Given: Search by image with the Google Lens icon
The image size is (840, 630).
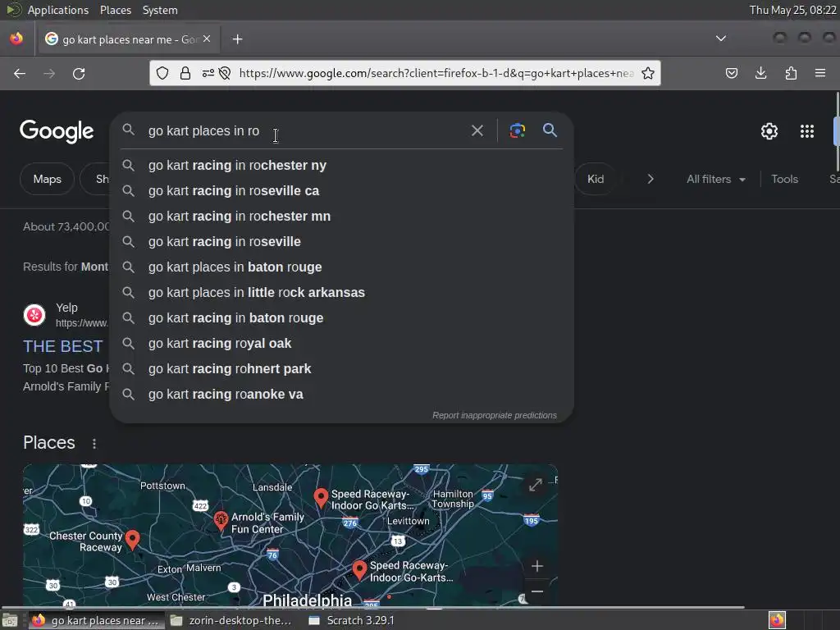Looking at the screenshot, I should pyautogui.click(x=517, y=130).
